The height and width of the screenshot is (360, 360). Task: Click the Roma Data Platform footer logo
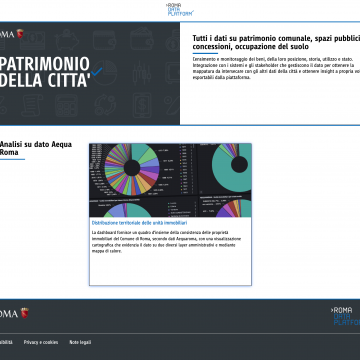(x=345, y=316)
